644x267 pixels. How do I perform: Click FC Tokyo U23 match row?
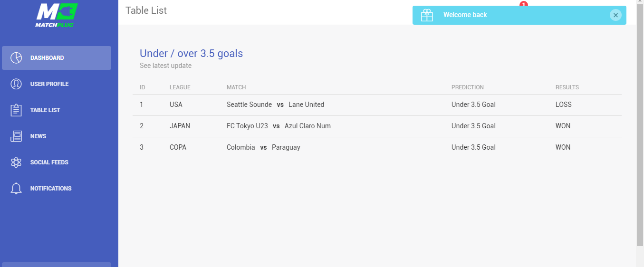click(x=377, y=126)
